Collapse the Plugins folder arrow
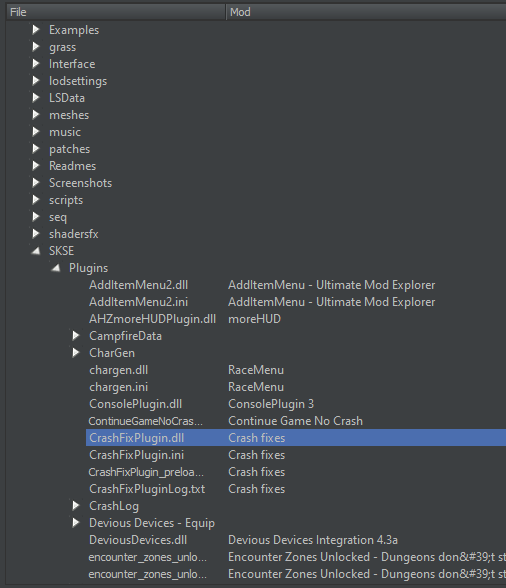The width and height of the screenshot is (506, 588). coord(56,268)
